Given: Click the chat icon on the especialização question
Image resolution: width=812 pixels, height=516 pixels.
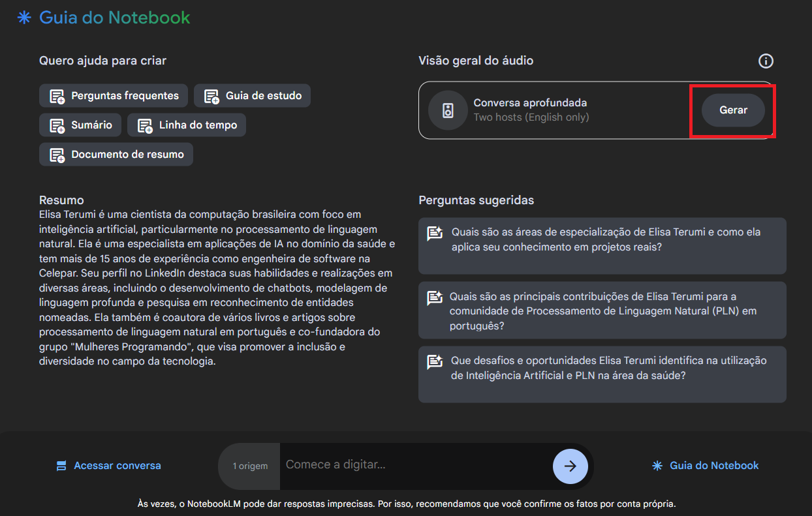Looking at the screenshot, I should [x=435, y=233].
